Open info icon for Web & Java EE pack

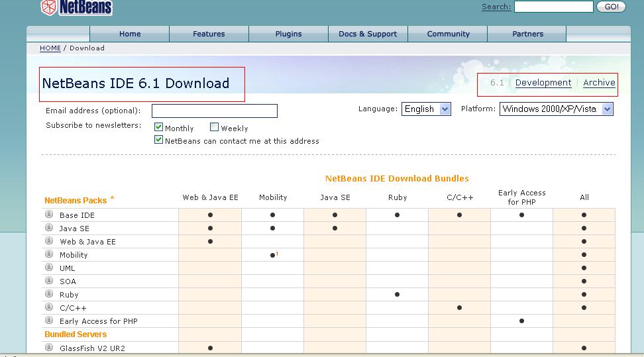click(x=49, y=240)
